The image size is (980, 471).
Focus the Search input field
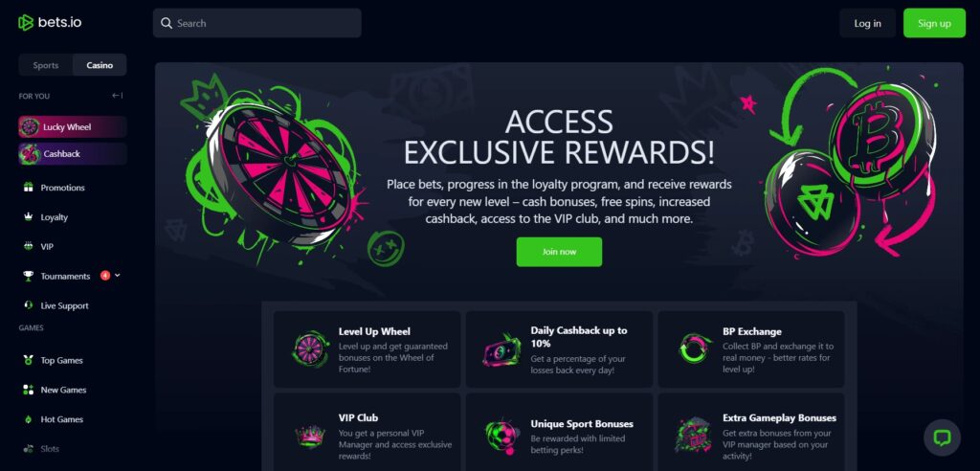click(x=256, y=23)
